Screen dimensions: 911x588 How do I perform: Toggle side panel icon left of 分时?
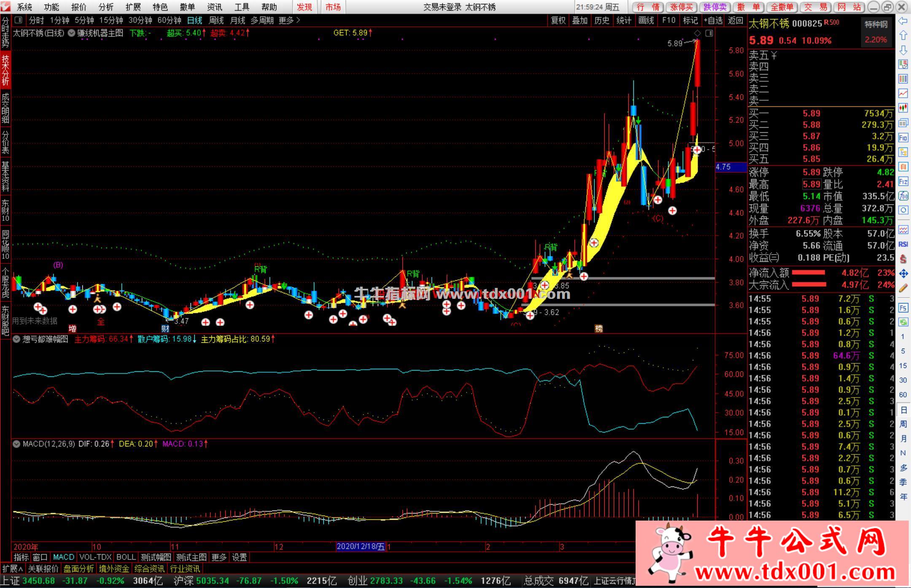click(19, 20)
